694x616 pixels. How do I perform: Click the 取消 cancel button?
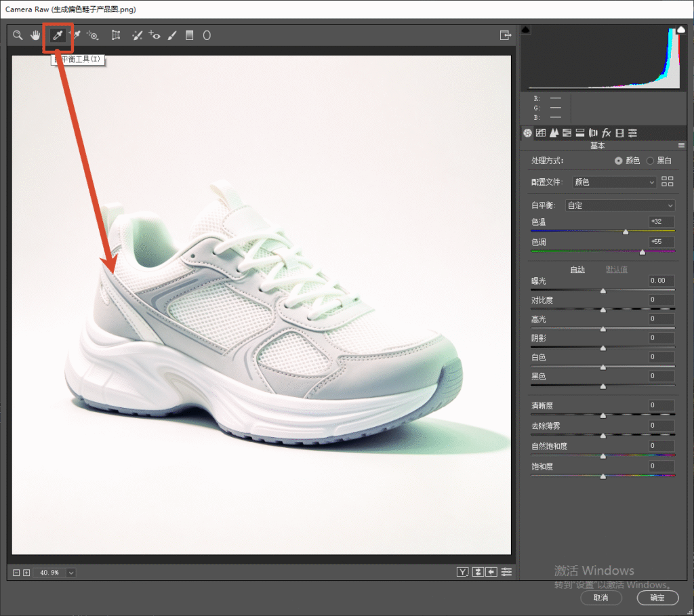(x=600, y=598)
